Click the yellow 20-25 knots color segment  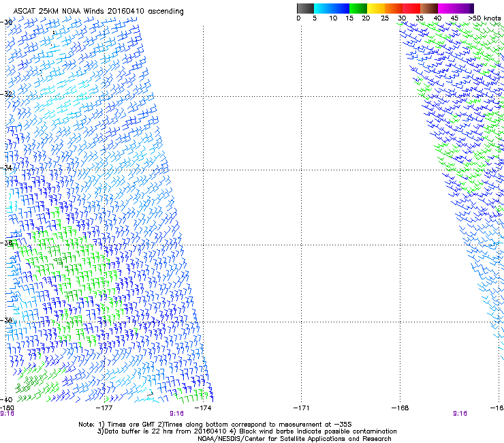pyautogui.click(x=376, y=8)
